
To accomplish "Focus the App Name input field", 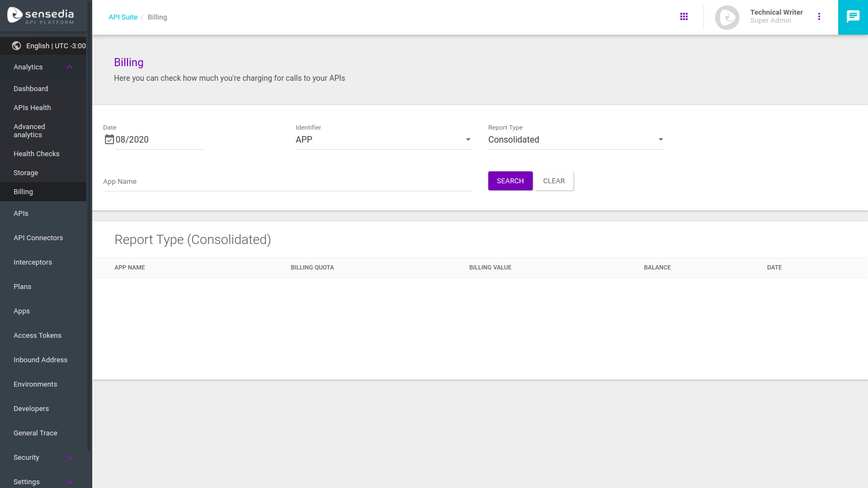I will pos(287,182).
